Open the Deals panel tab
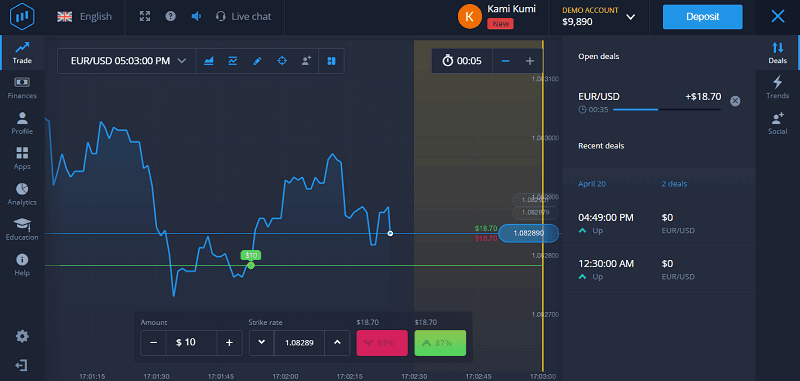Viewport: 800px width, 381px height. tap(778, 53)
